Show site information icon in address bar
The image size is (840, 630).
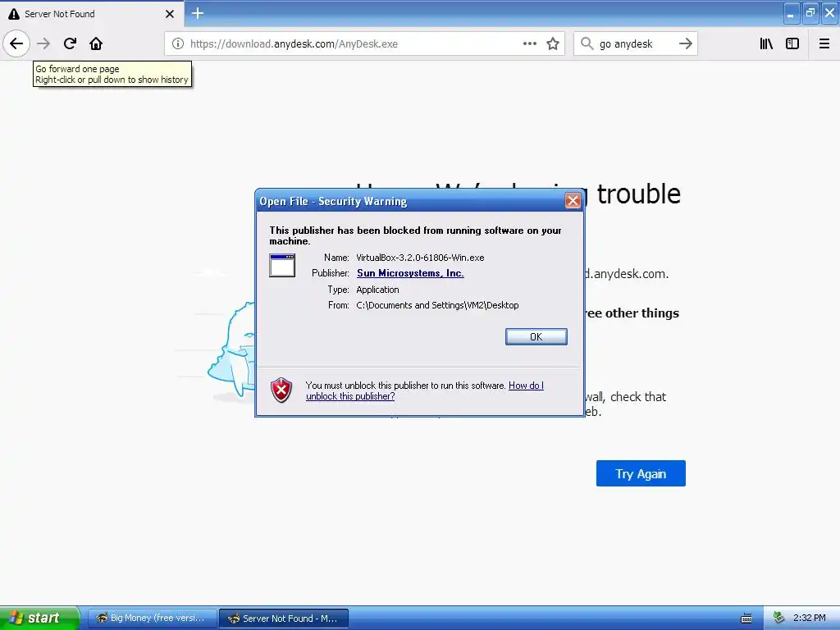178,44
